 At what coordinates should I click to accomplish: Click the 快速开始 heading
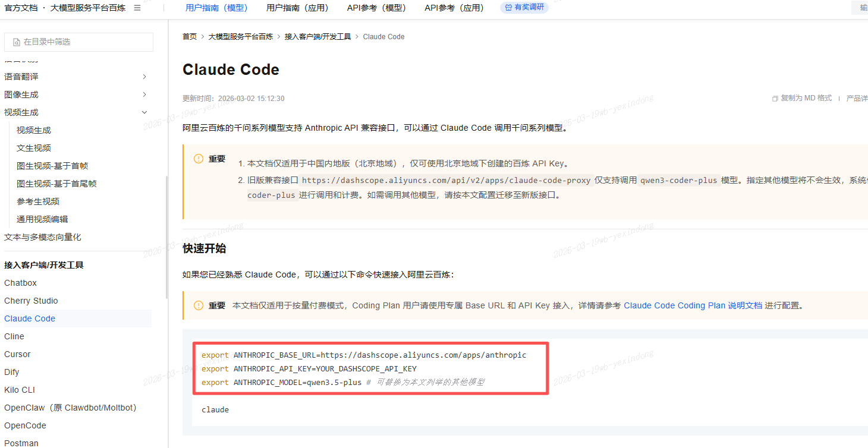click(204, 248)
